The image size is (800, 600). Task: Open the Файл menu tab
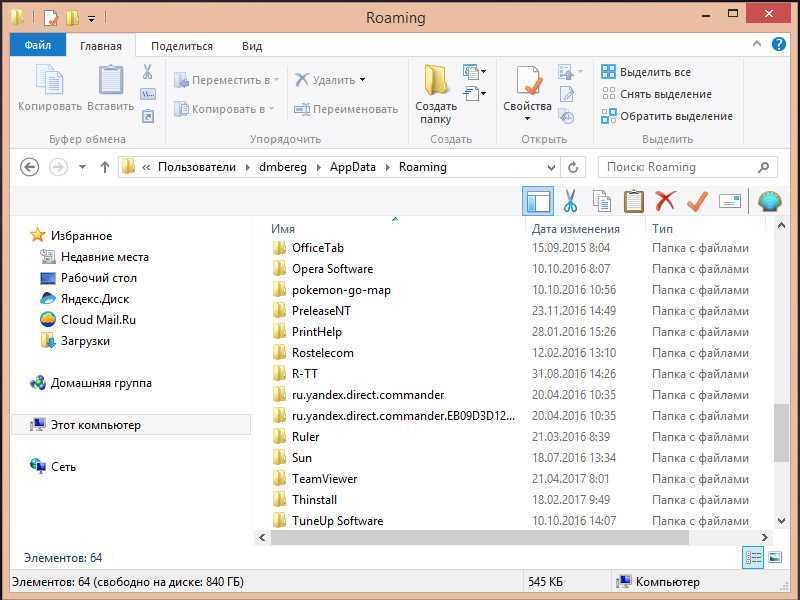[x=38, y=45]
